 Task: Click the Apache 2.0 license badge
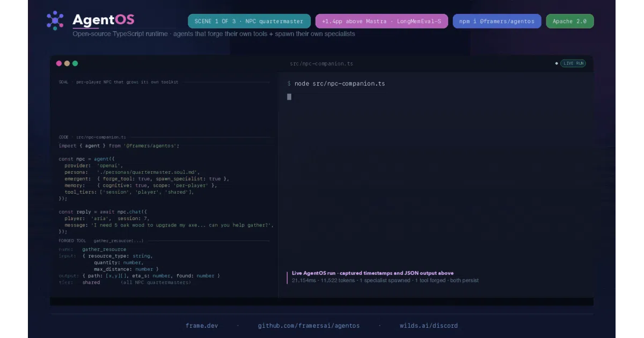[x=570, y=21]
